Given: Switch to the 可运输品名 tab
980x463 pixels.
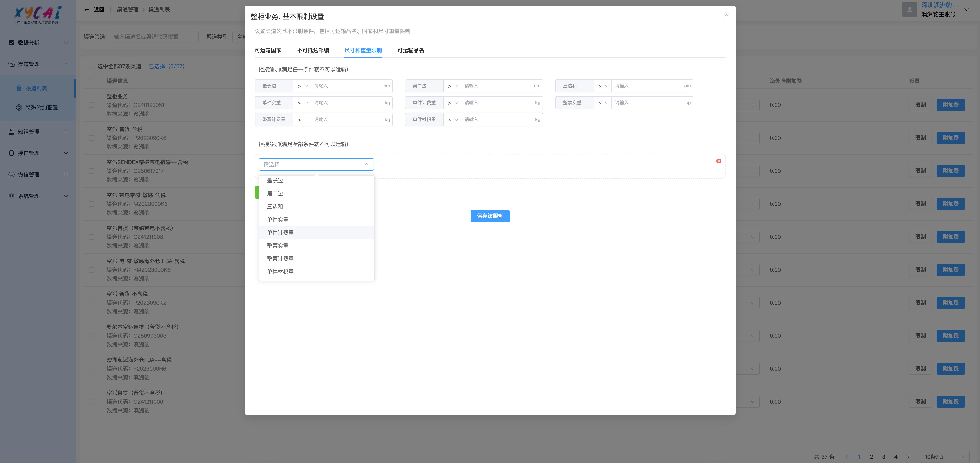Looking at the screenshot, I should 410,50.
